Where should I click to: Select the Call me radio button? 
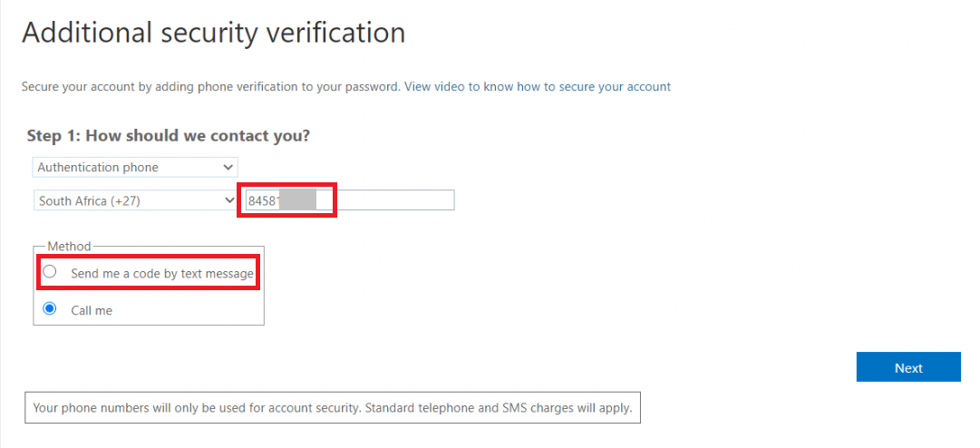(x=50, y=309)
